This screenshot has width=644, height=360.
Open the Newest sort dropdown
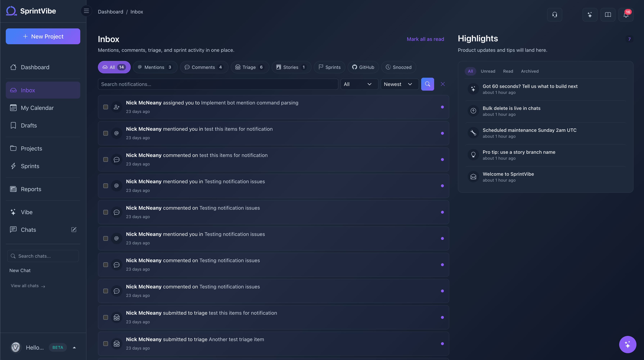pos(400,84)
